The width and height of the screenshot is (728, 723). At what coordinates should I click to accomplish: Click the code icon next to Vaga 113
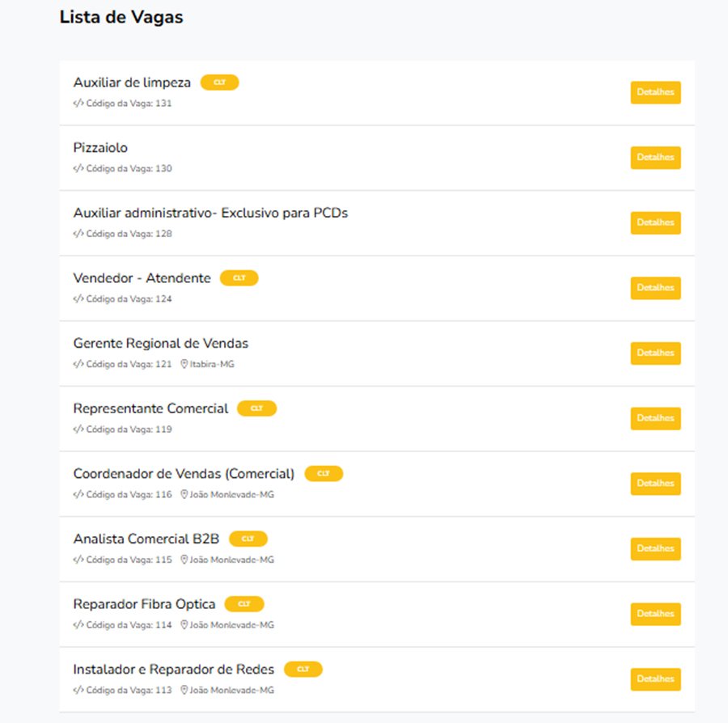click(78, 690)
